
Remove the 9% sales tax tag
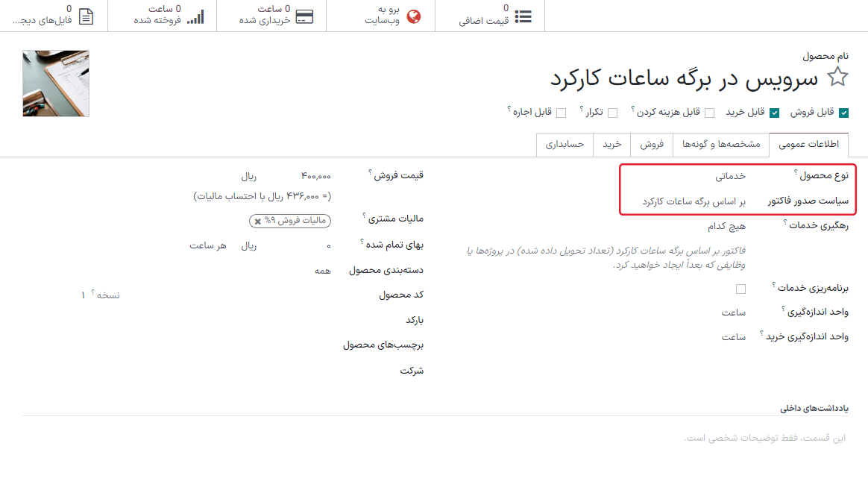pyautogui.click(x=258, y=222)
